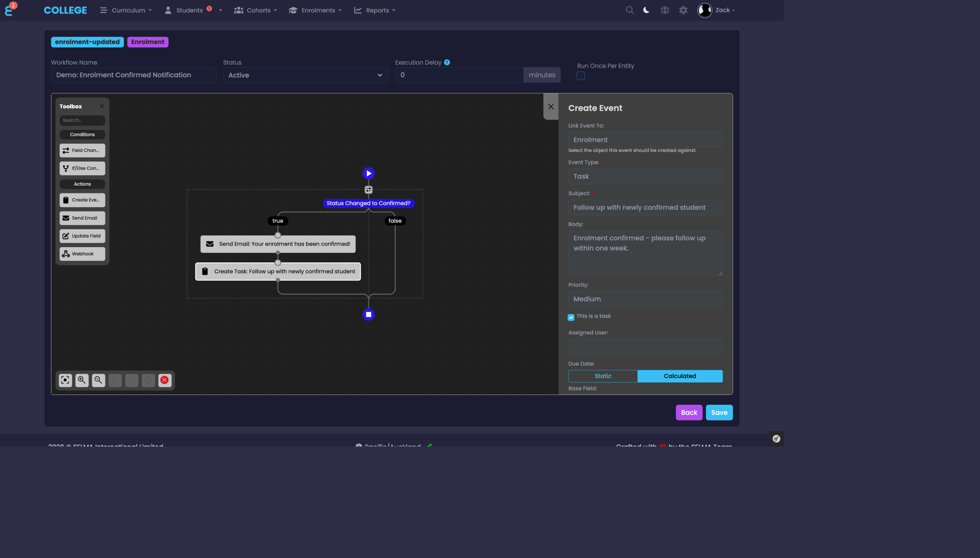Switch Due Date to Static
Image resolution: width=980 pixels, height=558 pixels.
click(603, 376)
